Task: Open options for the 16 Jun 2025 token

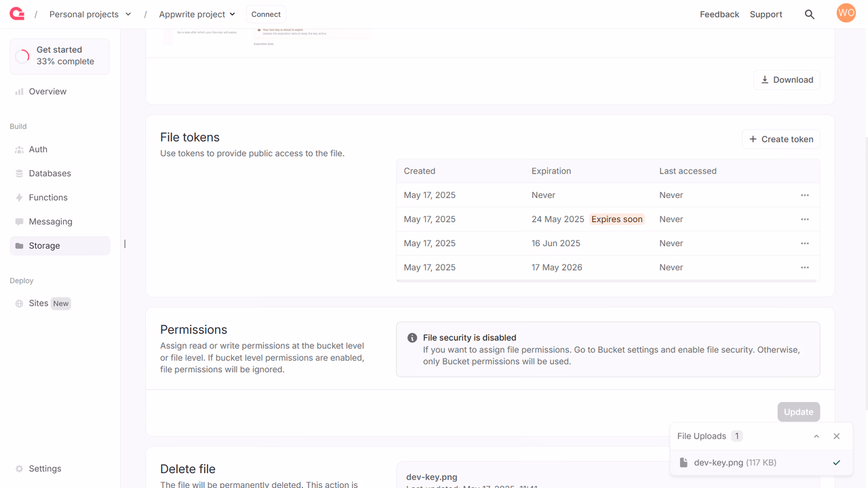Action: (x=805, y=243)
